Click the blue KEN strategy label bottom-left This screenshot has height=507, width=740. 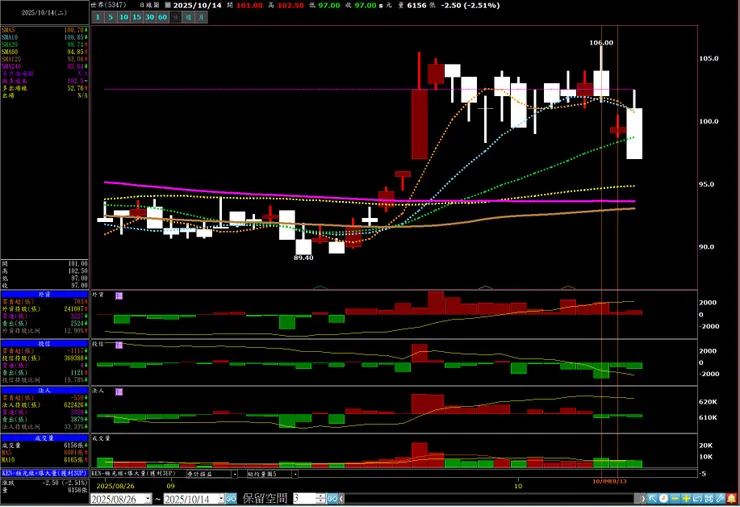[44, 473]
